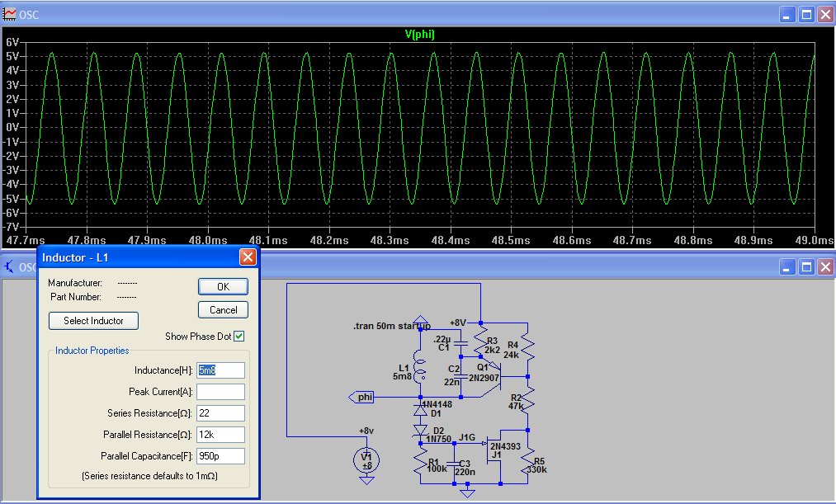Focus the empty Peak Current field
Image resolution: width=836 pixels, height=504 pixels.
pos(220,392)
